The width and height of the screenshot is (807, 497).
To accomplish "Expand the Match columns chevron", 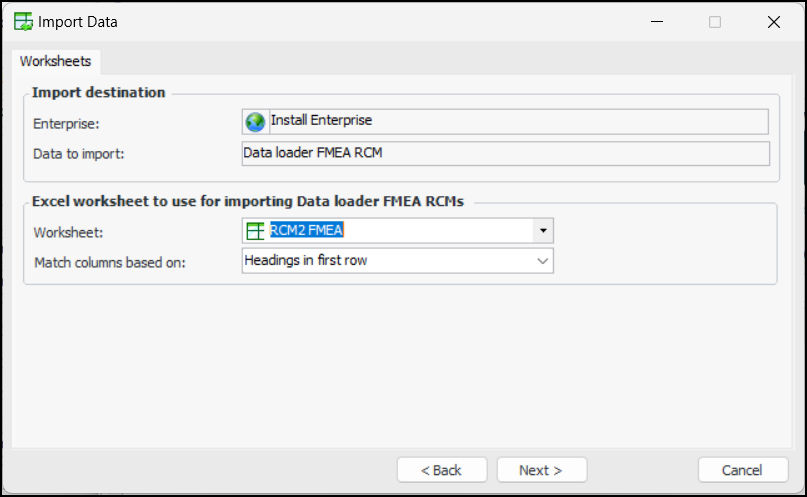I will (x=542, y=261).
